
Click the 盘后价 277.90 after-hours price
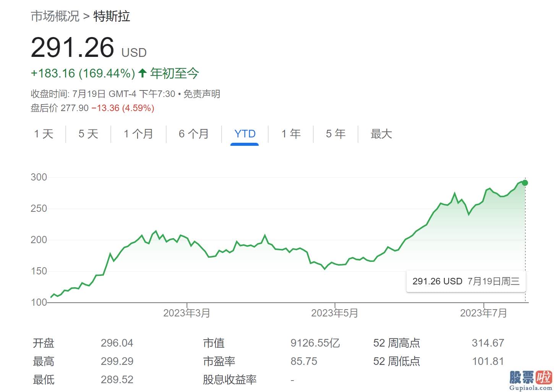(x=60, y=108)
